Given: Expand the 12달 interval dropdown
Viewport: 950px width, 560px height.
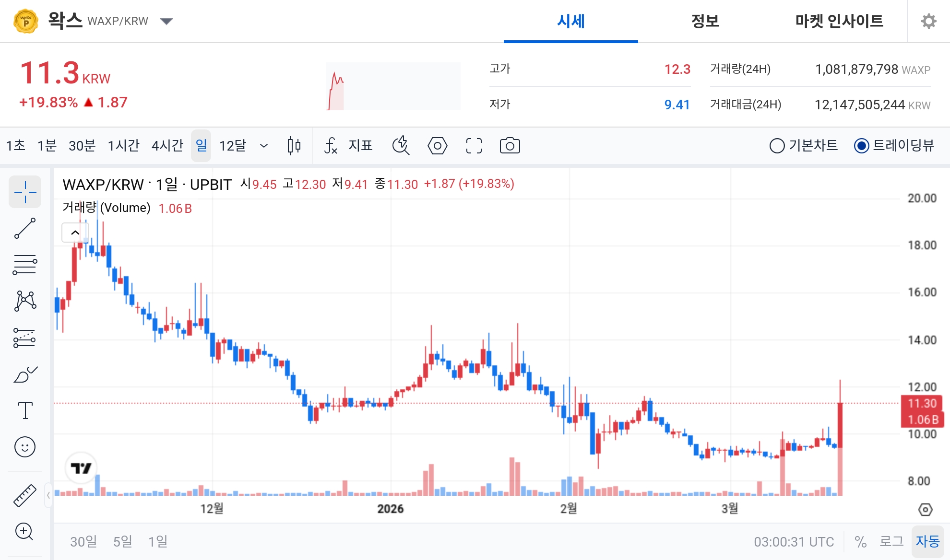Looking at the screenshot, I should [263, 146].
